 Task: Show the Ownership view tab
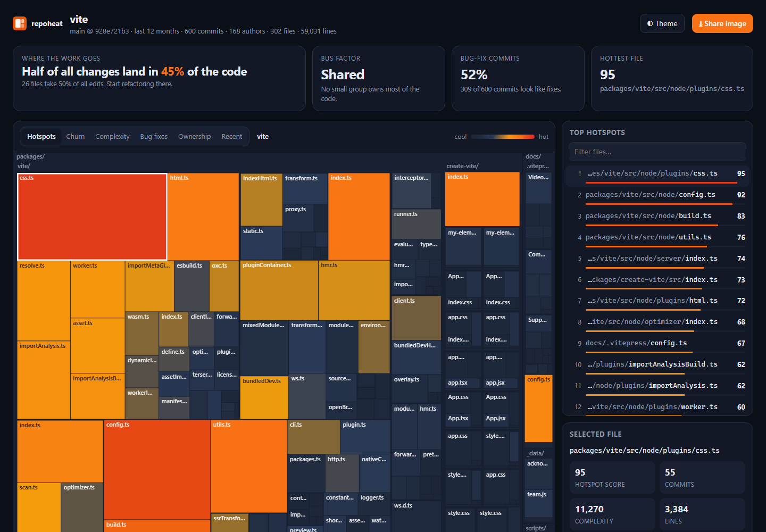click(x=194, y=137)
